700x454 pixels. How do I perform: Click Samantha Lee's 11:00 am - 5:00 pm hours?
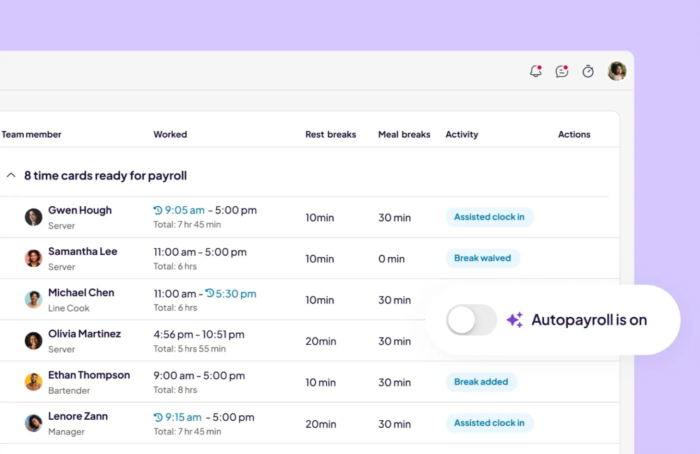200,252
